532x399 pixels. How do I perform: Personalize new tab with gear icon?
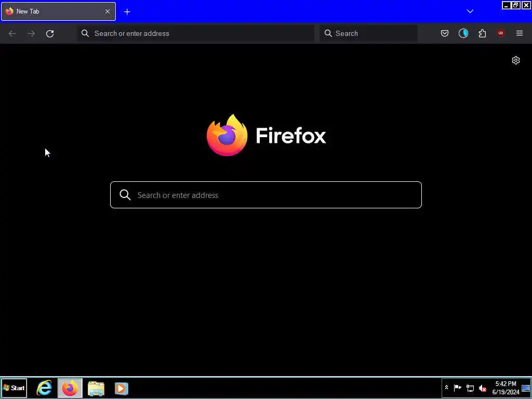[x=516, y=60]
